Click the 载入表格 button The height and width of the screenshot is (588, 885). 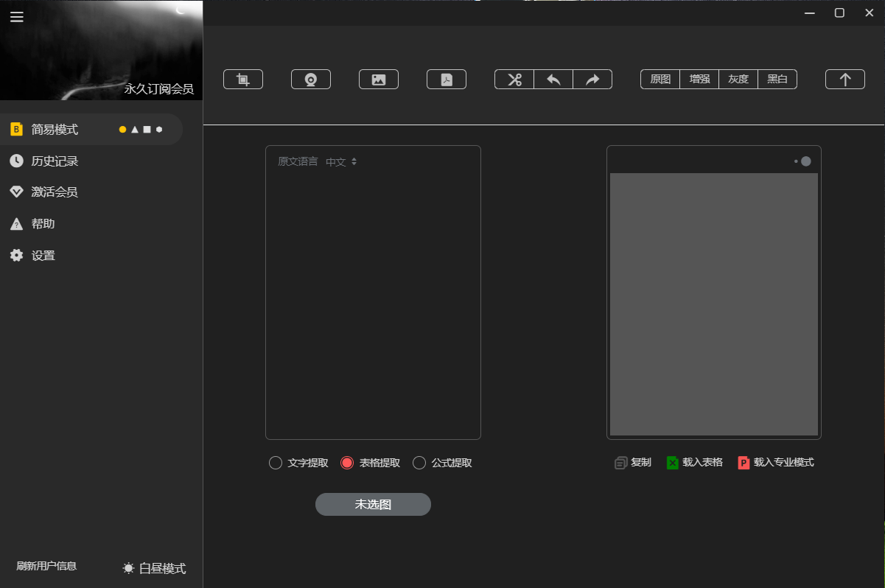click(x=694, y=463)
